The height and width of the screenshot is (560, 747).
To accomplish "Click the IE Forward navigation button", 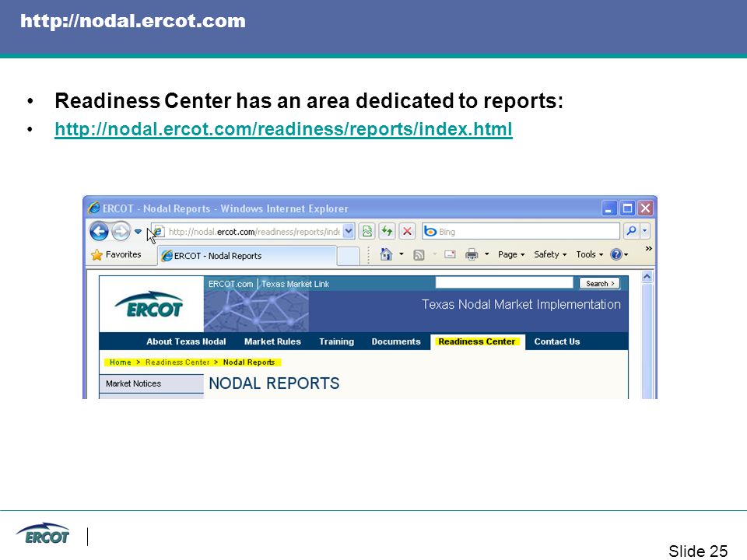I will (x=121, y=232).
